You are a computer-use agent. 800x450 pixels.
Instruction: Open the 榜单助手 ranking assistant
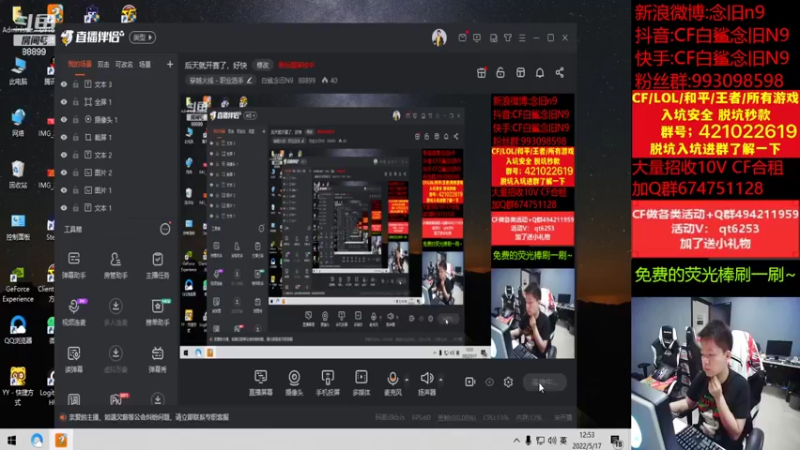(157, 312)
